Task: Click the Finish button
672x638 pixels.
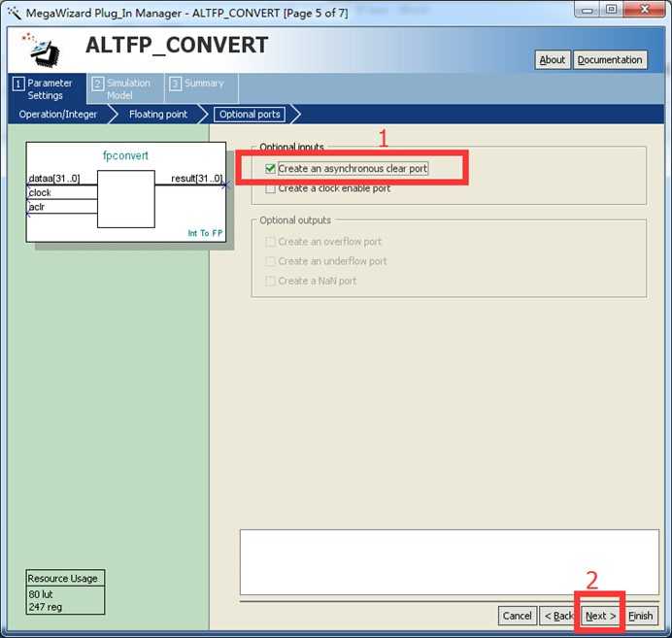Action: pos(640,616)
